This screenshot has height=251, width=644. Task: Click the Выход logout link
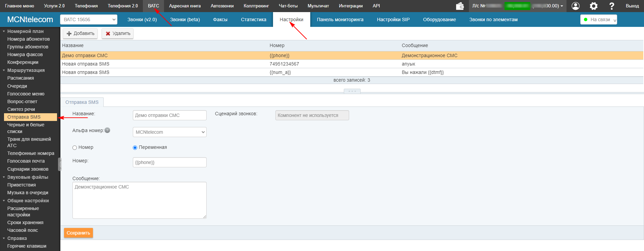click(632, 6)
